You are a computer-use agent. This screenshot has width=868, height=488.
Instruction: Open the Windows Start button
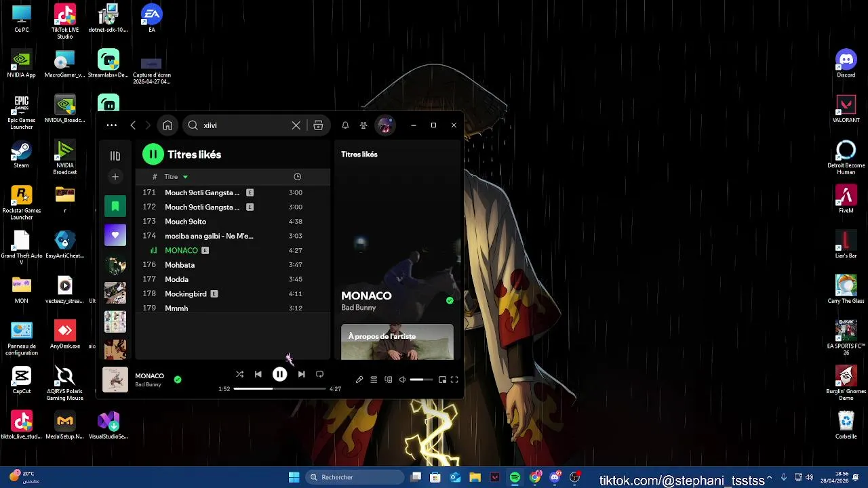click(294, 477)
